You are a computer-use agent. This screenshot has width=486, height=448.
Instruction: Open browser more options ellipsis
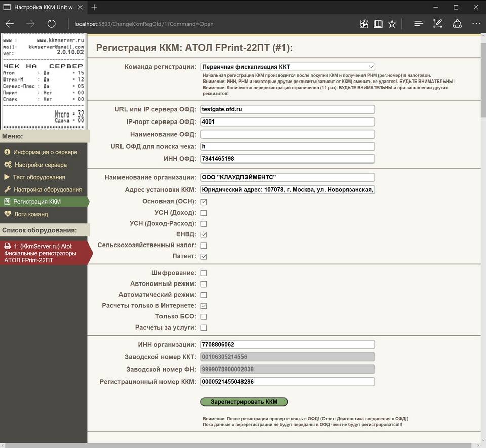click(x=476, y=24)
